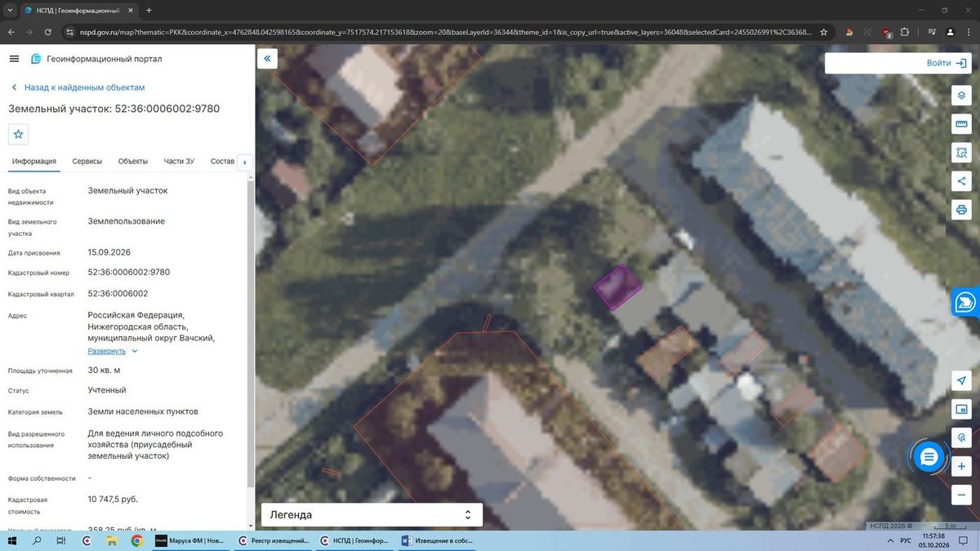Switch to the Сервисы tab
Image resolution: width=980 pixels, height=551 pixels.
point(87,162)
